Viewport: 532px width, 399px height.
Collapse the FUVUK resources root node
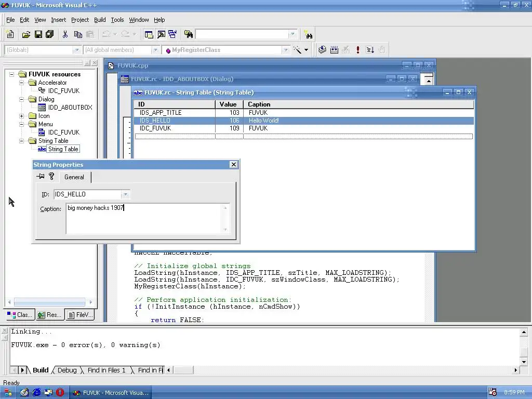coord(12,74)
